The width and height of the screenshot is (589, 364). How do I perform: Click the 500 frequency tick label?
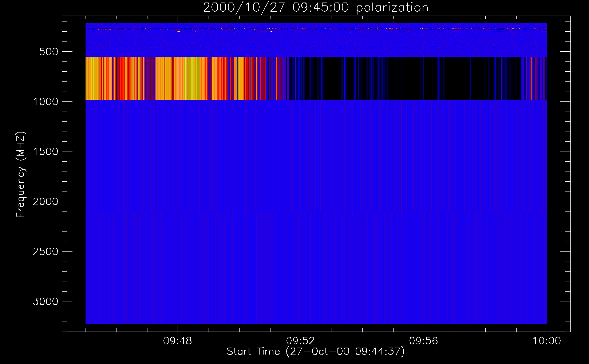tap(49, 52)
